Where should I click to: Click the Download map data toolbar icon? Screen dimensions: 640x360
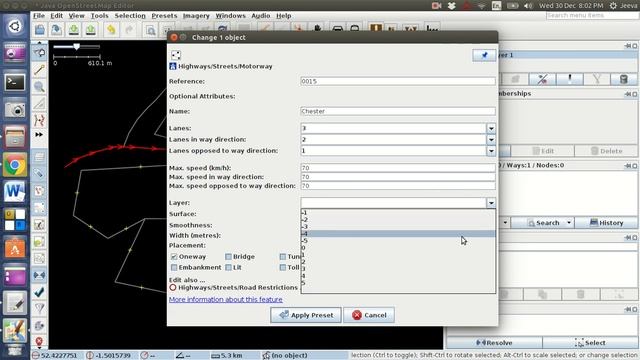pos(74,29)
